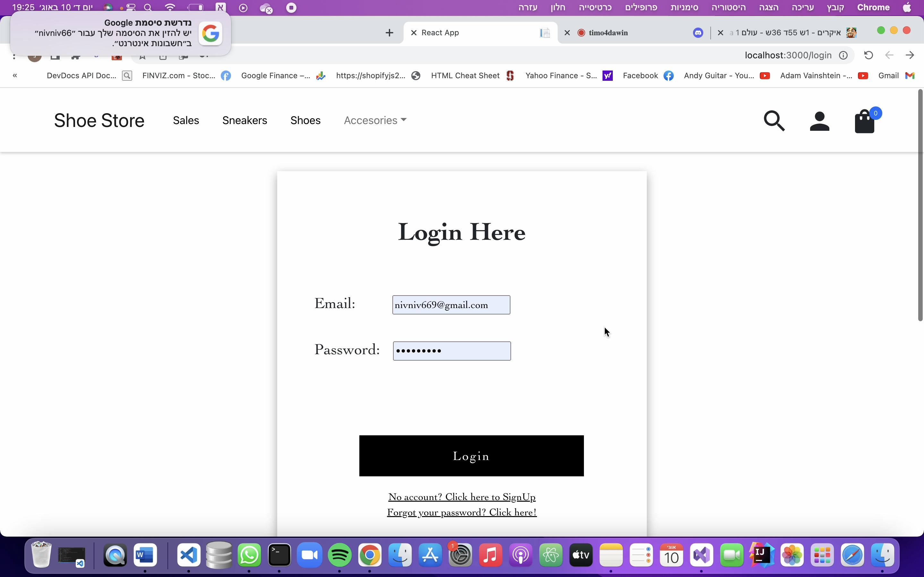Click the Discord icon in the timo4dawin tab
Image resolution: width=924 pixels, height=577 pixels.
click(x=698, y=33)
